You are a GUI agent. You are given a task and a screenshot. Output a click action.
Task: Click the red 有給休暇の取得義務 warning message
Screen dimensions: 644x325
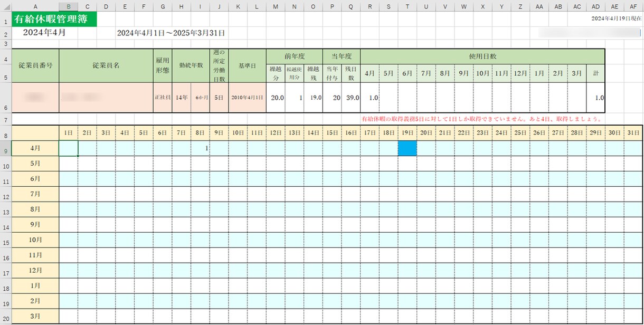[x=481, y=119]
